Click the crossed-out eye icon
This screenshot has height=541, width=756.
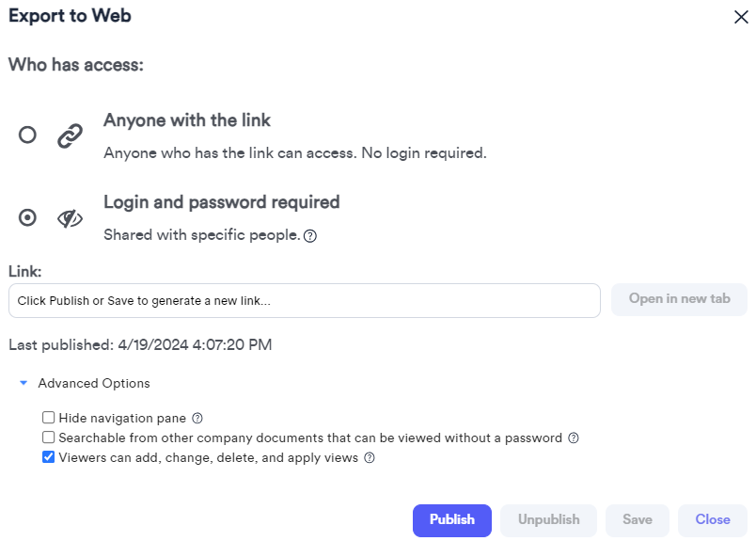pyautogui.click(x=70, y=218)
